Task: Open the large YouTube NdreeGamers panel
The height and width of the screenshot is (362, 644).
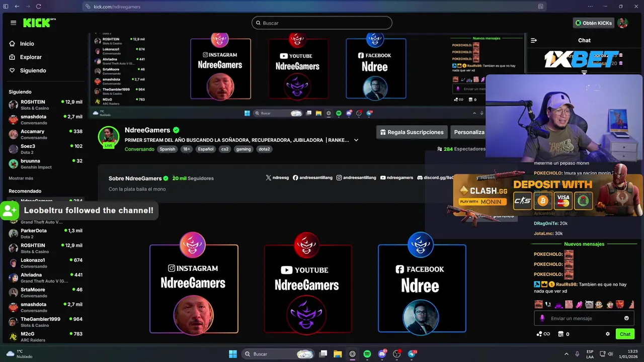Action: click(x=308, y=283)
